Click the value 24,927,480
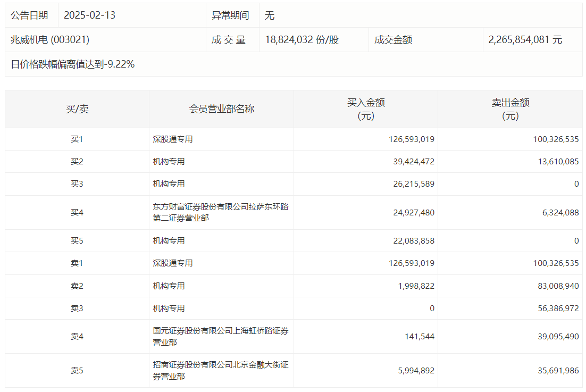The image size is (586, 392). 414,213
